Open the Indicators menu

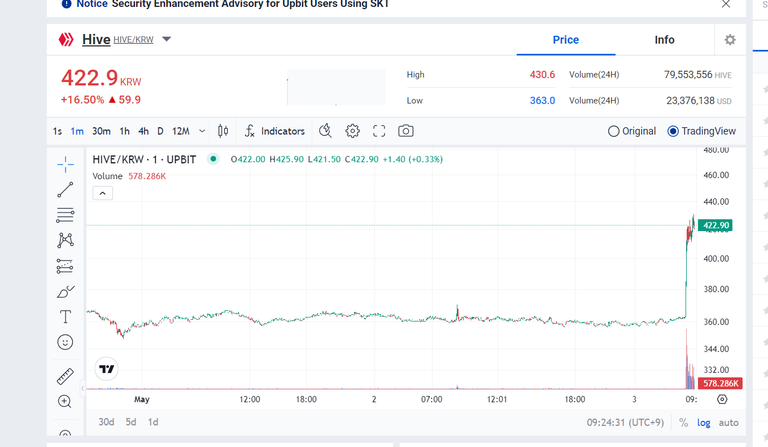tap(274, 131)
